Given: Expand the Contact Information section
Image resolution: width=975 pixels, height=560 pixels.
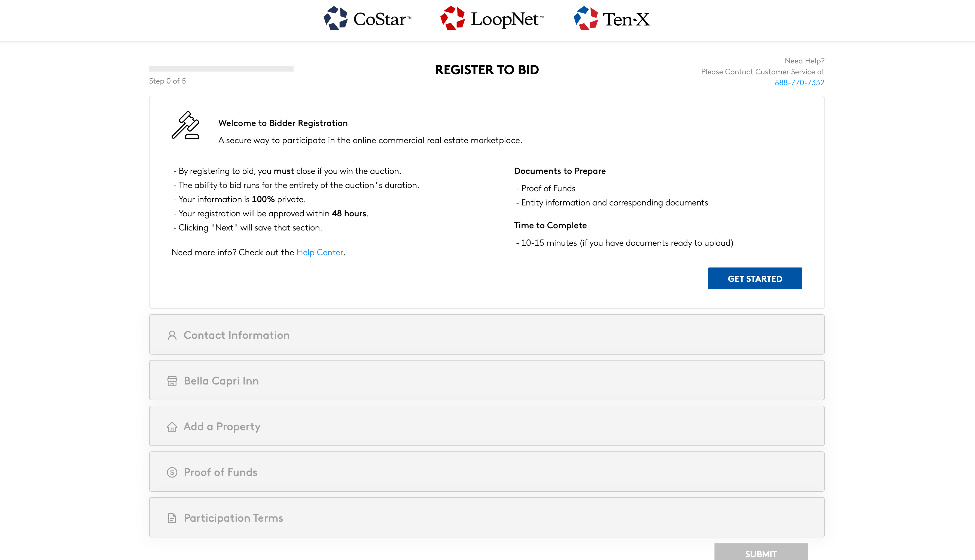Looking at the screenshot, I should point(486,335).
